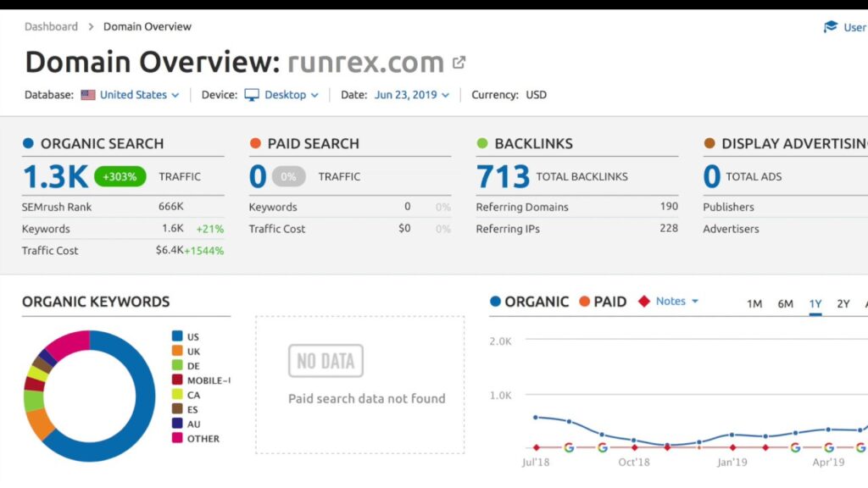Screen dimensions: 868x488
Task: Toggle the ORGANIC chart series
Action: [529, 302]
